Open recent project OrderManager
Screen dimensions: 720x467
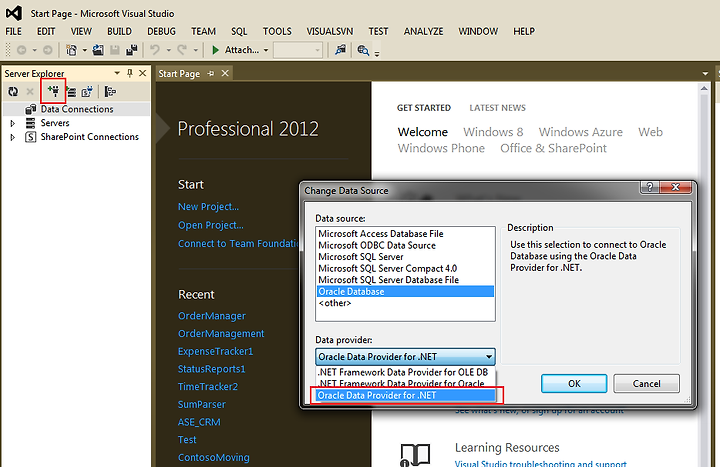click(212, 316)
